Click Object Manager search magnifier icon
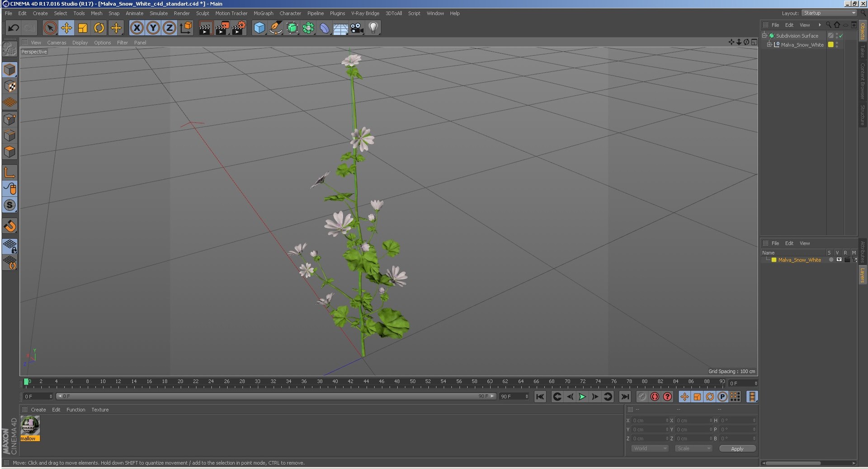 (x=828, y=25)
